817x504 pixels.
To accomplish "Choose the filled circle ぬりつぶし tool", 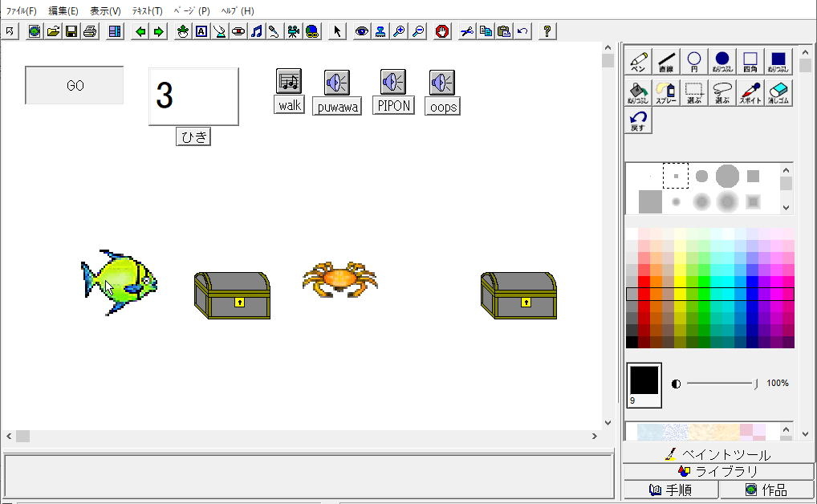I will click(x=722, y=62).
